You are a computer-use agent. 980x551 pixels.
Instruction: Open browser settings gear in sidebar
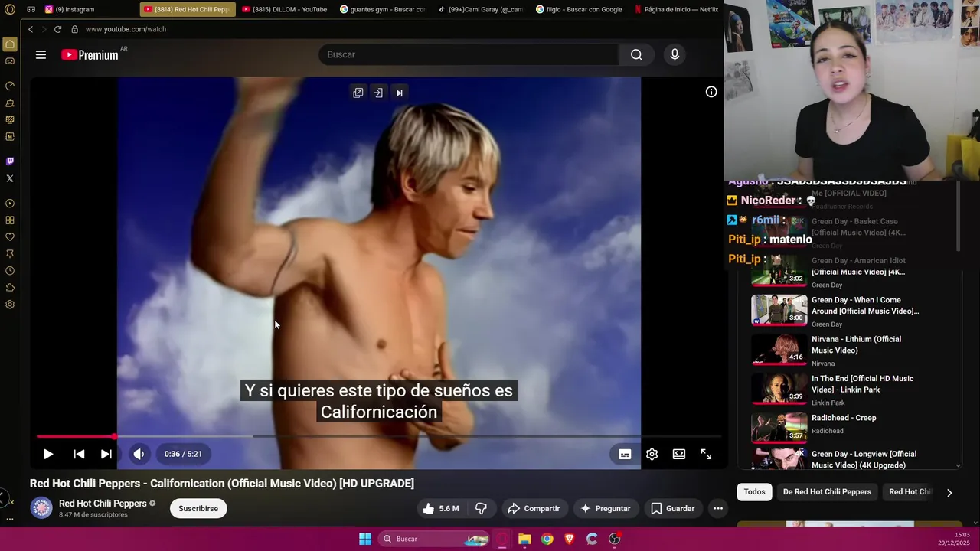click(10, 305)
